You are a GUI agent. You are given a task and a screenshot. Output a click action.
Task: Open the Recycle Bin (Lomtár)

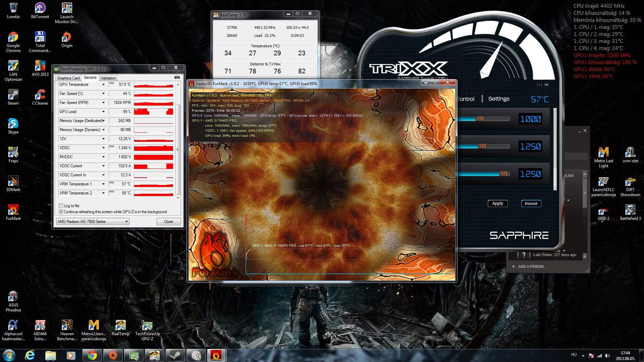(13, 10)
